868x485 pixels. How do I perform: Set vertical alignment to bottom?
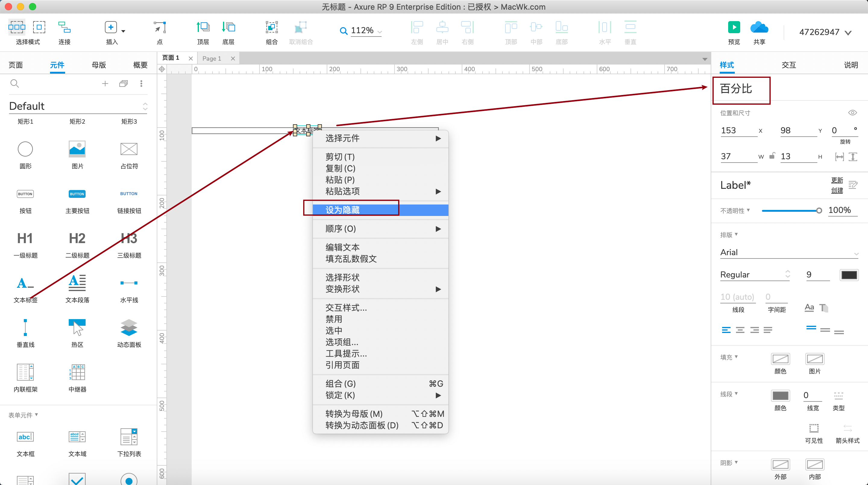[x=839, y=331]
